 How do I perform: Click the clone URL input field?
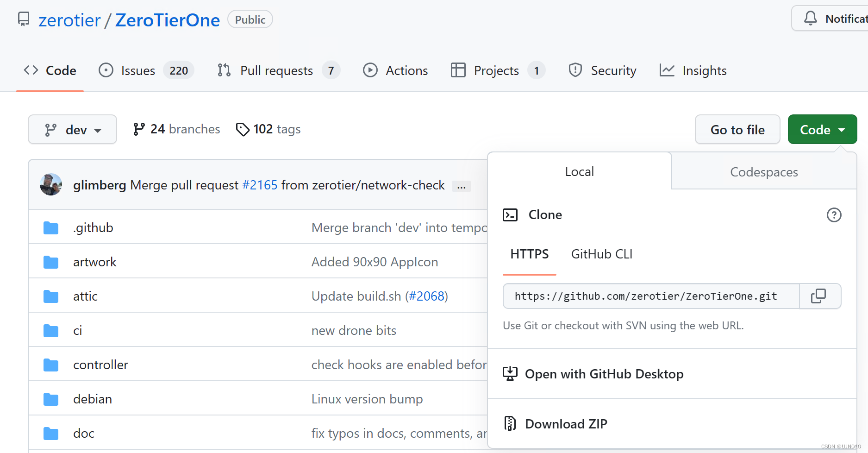coord(651,296)
